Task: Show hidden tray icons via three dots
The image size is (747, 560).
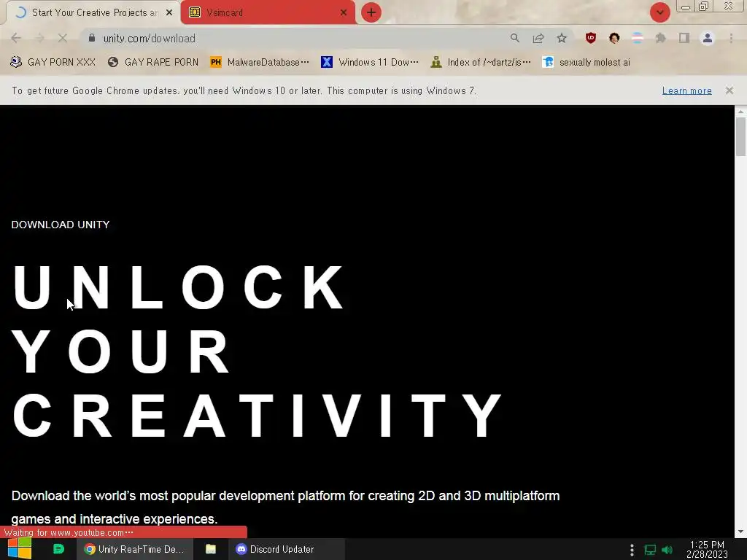Action: 632,550
